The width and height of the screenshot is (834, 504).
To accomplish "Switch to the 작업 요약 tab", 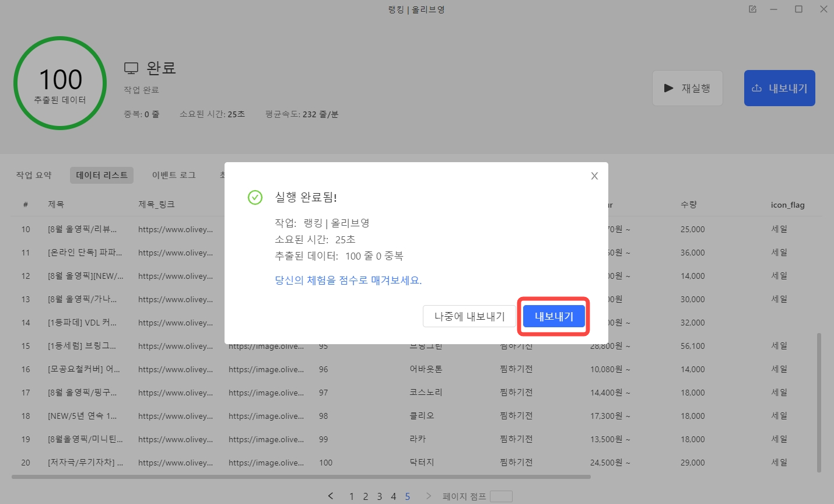I will [x=34, y=175].
